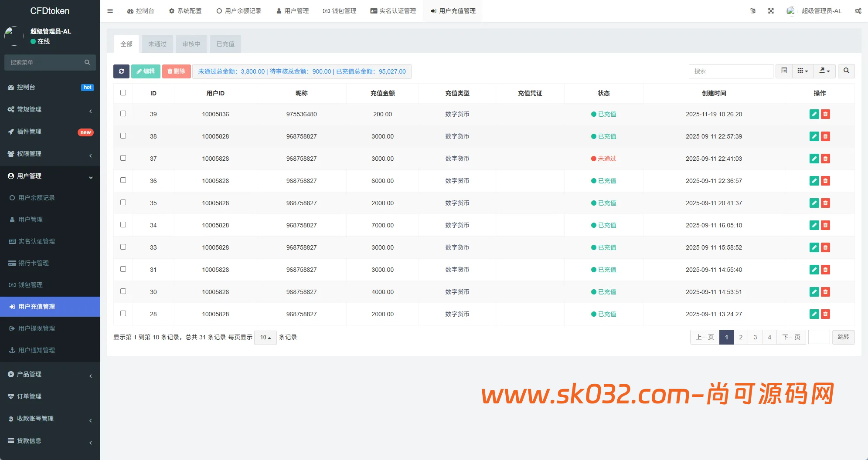Delete record ID 35 with trash icon
The width and height of the screenshot is (868, 460).
click(825, 203)
